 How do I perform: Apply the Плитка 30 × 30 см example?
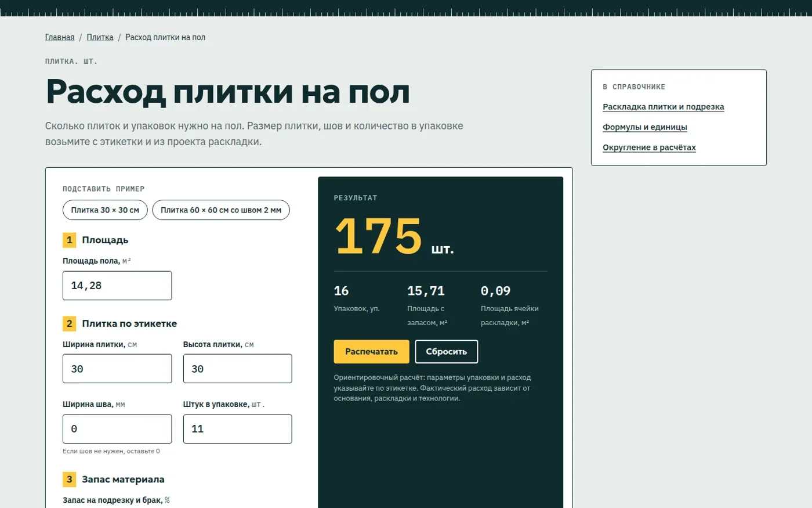coord(105,210)
